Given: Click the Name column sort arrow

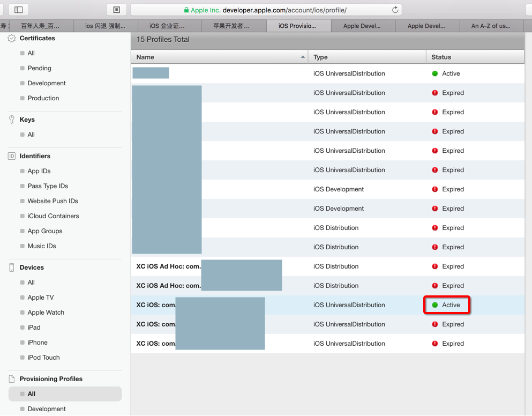Looking at the screenshot, I should tap(303, 57).
